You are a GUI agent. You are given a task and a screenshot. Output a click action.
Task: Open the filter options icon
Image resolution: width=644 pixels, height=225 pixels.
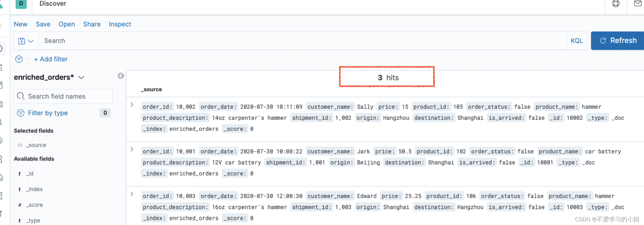click(x=19, y=59)
